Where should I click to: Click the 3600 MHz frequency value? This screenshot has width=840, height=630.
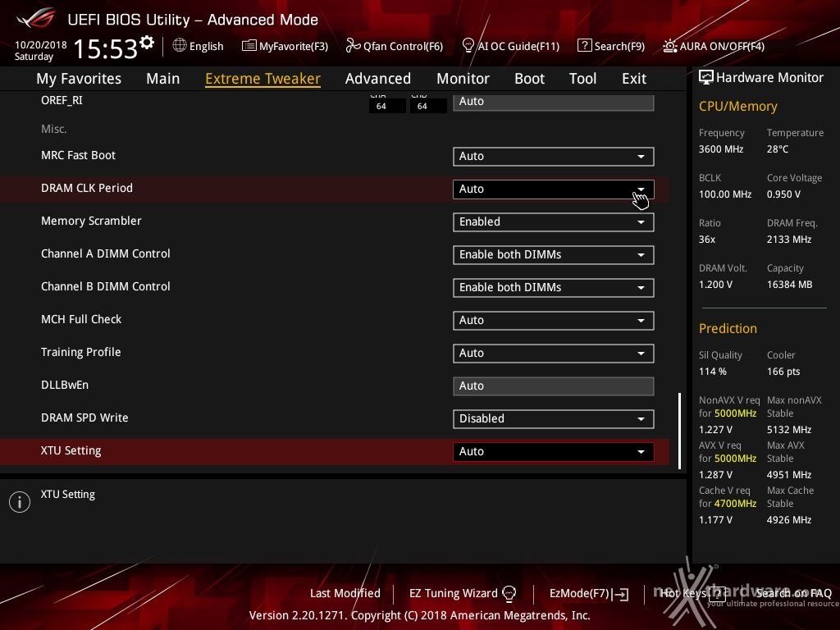(x=721, y=149)
